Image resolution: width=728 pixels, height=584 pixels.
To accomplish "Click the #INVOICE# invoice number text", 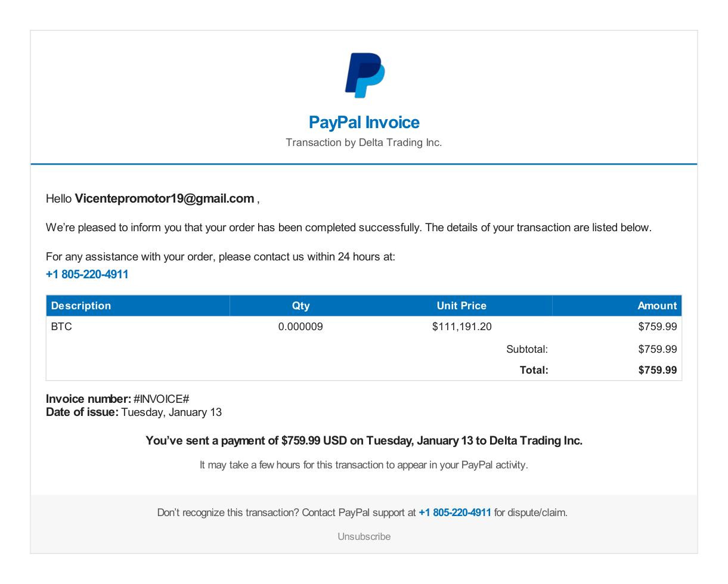I will coord(161,399).
